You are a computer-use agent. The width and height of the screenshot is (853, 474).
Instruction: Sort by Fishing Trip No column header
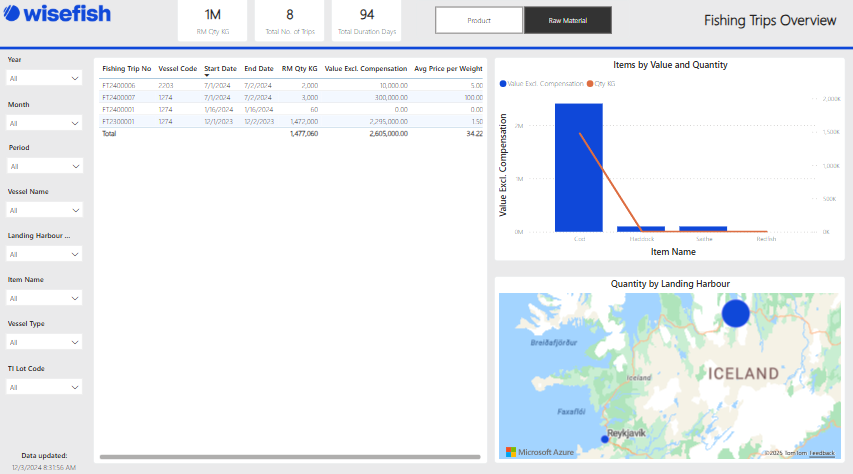coord(126,69)
